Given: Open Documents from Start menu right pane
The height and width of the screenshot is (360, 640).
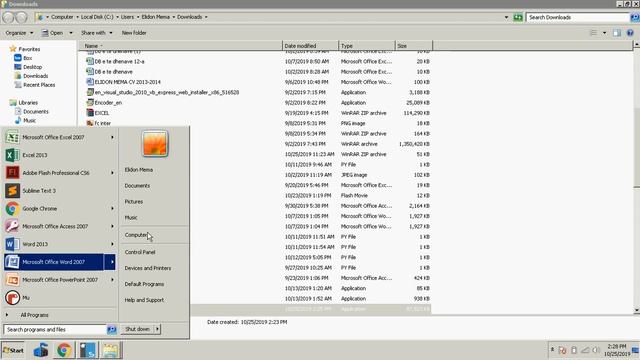Looking at the screenshot, I should point(137,186).
